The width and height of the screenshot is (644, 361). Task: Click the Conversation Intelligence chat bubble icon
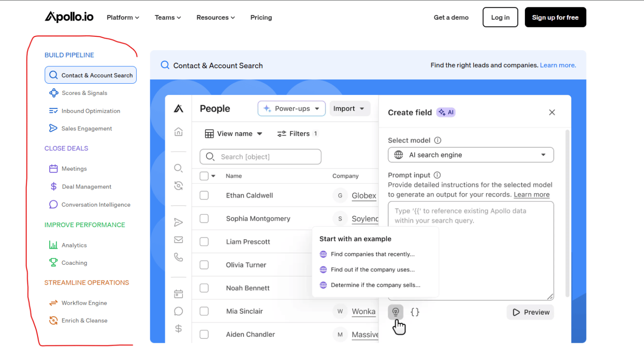[53, 205]
